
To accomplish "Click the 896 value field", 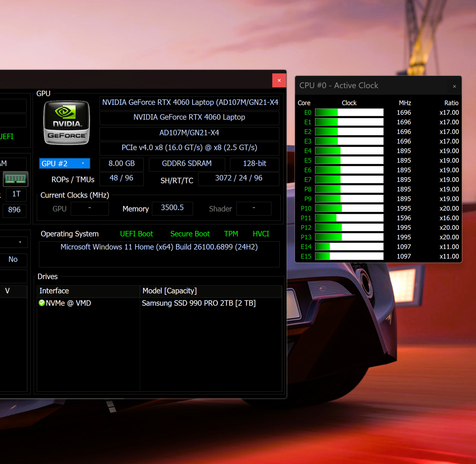I will point(14,210).
